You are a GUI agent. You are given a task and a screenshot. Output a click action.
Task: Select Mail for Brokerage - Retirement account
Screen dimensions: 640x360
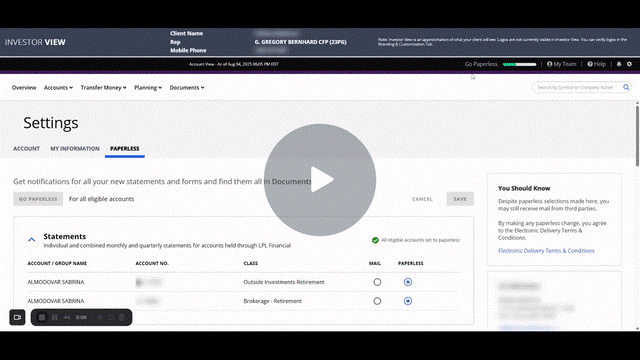coord(377,301)
